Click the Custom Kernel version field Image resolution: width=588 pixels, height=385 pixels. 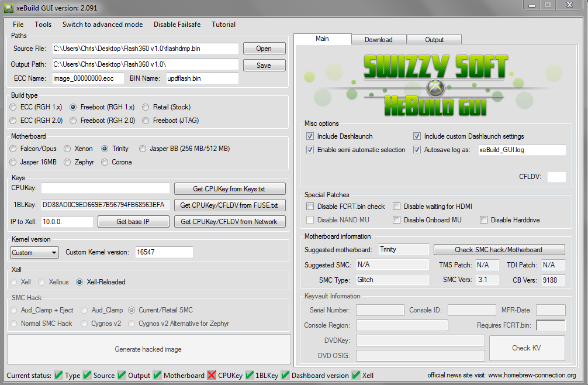tap(164, 252)
